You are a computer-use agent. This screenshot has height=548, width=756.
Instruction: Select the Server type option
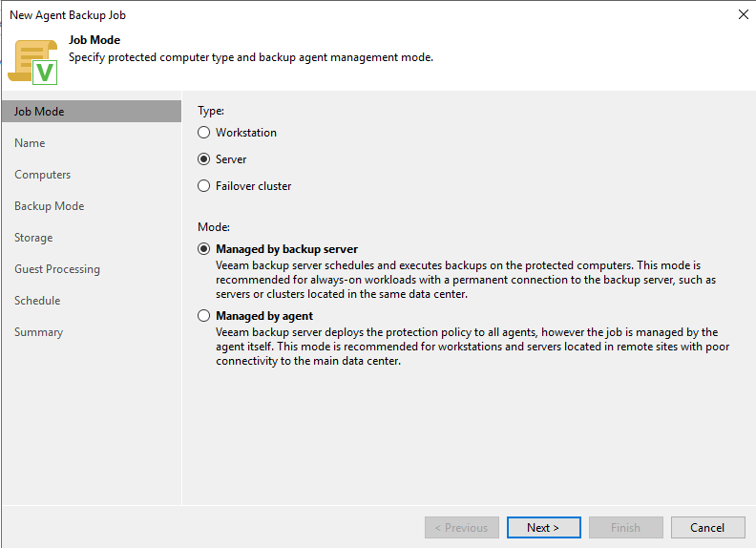click(x=203, y=159)
